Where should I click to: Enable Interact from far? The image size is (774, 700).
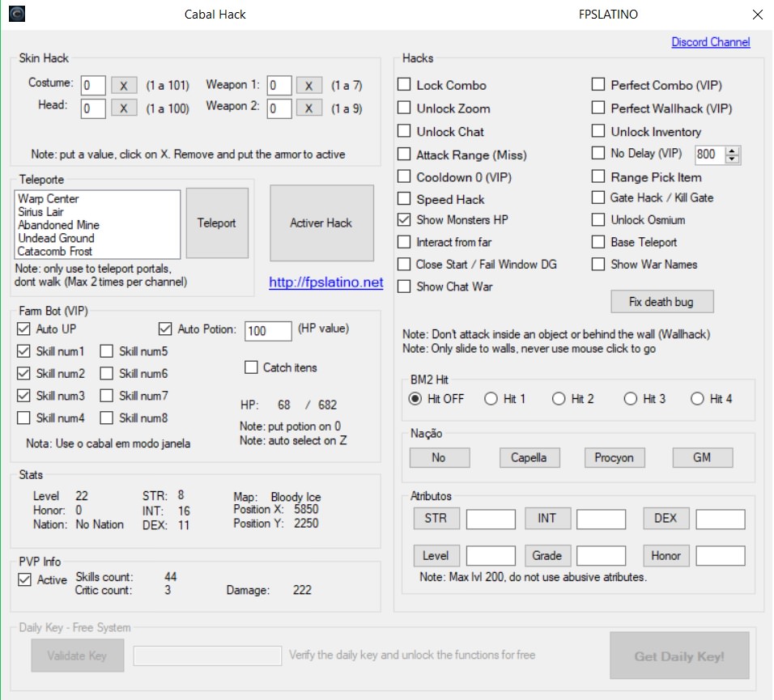pos(404,242)
